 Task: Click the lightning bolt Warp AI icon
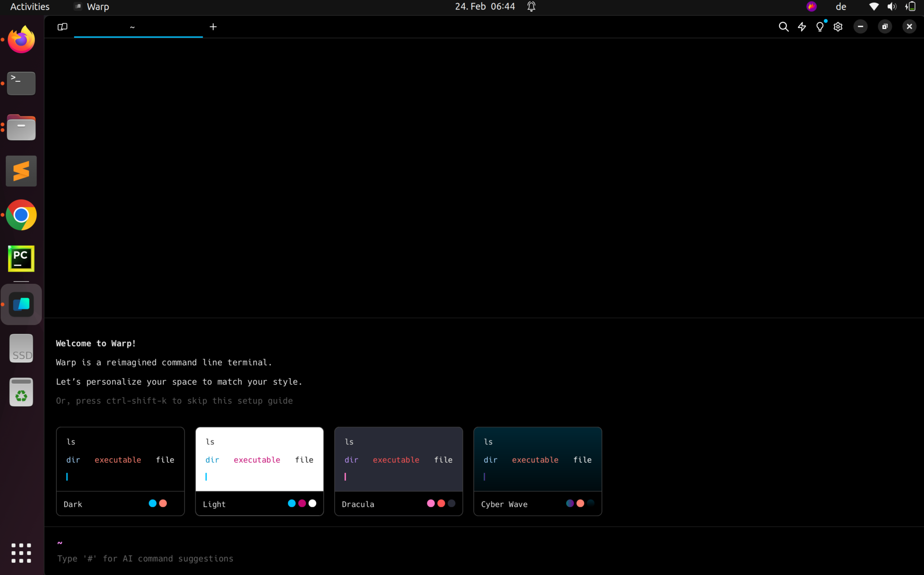[x=802, y=27]
